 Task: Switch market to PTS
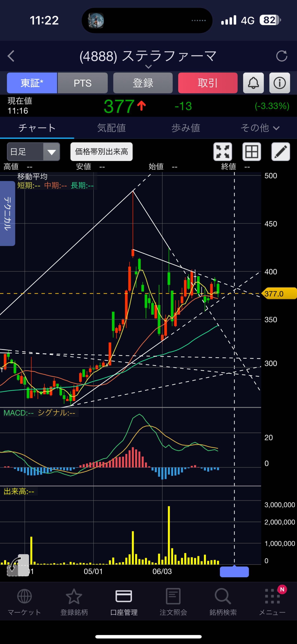tap(83, 83)
